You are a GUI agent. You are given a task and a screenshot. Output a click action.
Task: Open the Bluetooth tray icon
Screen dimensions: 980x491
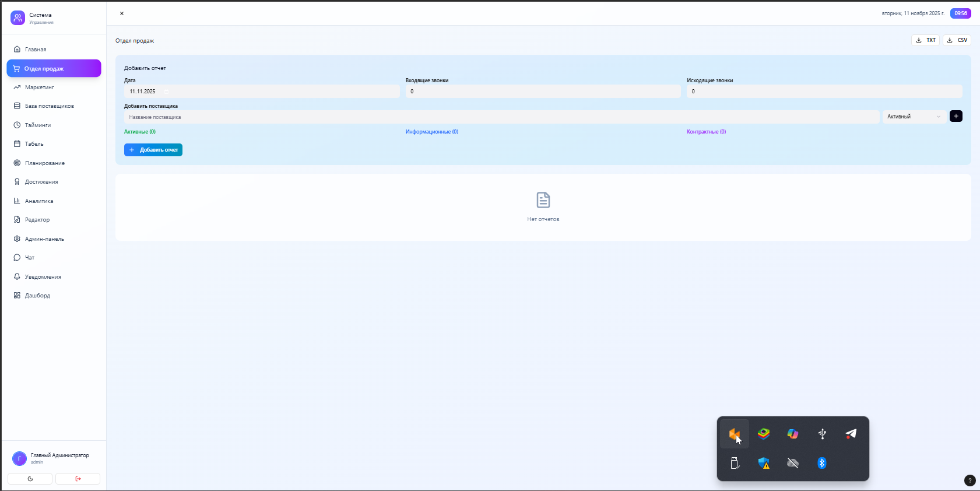pos(822,463)
